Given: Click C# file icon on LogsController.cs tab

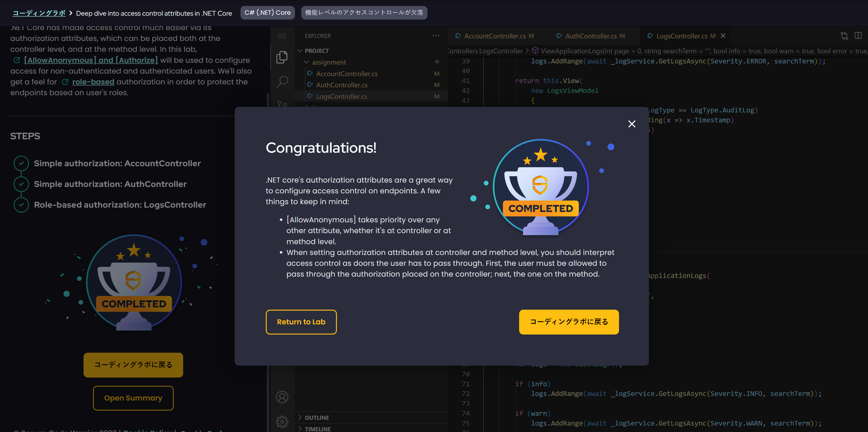Looking at the screenshot, I should [650, 36].
